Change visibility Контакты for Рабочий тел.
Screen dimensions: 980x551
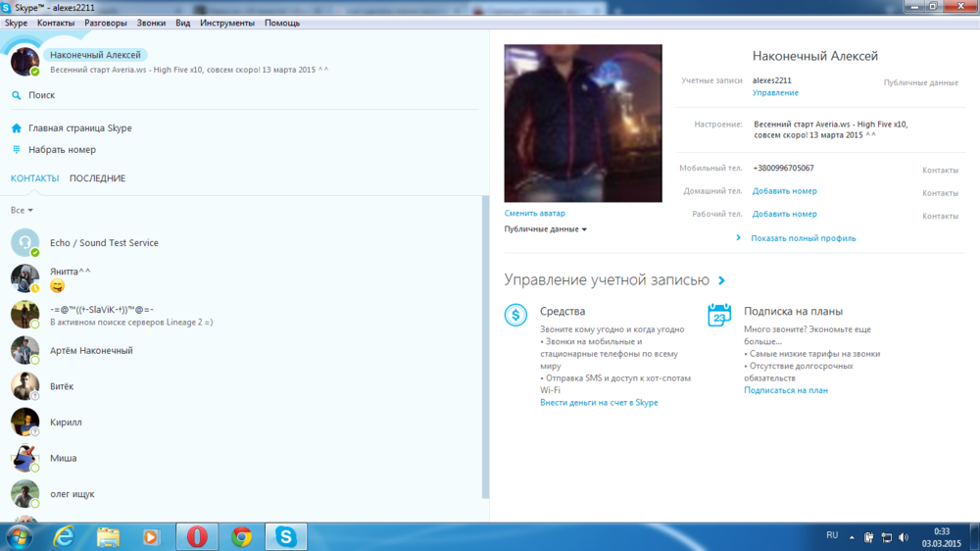(940, 216)
